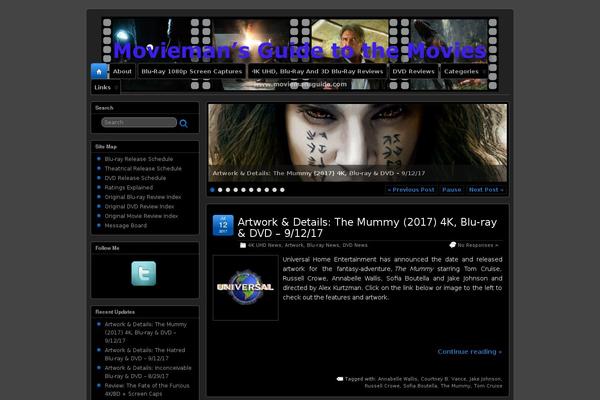Image resolution: width=600 pixels, height=400 pixels.
Task: Expand the Links dropdown menu
Action: coord(106,87)
